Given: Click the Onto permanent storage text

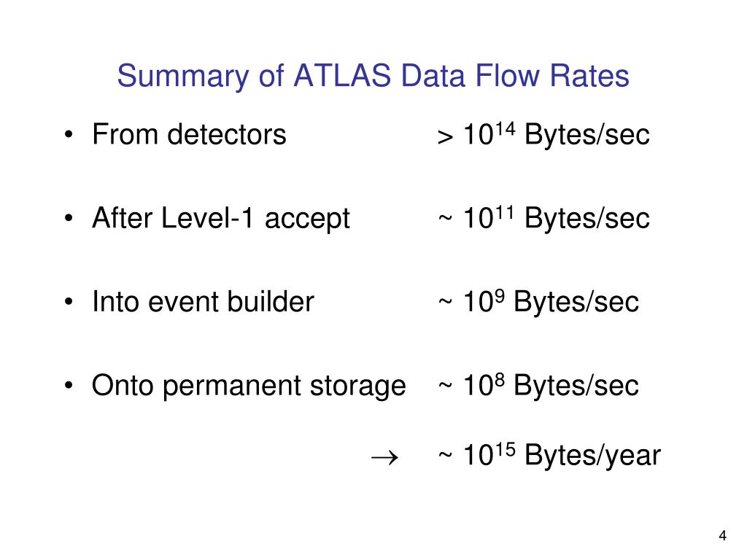Looking at the screenshot, I should [249, 386].
